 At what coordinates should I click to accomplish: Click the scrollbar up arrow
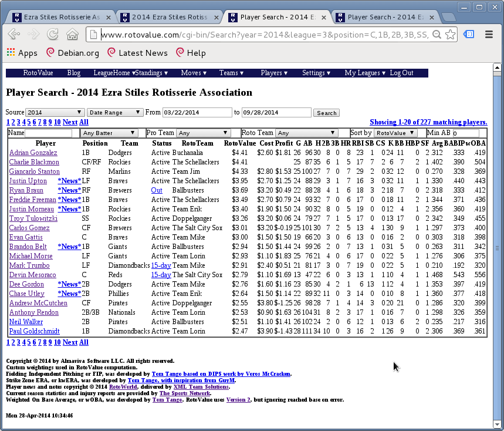point(497,67)
